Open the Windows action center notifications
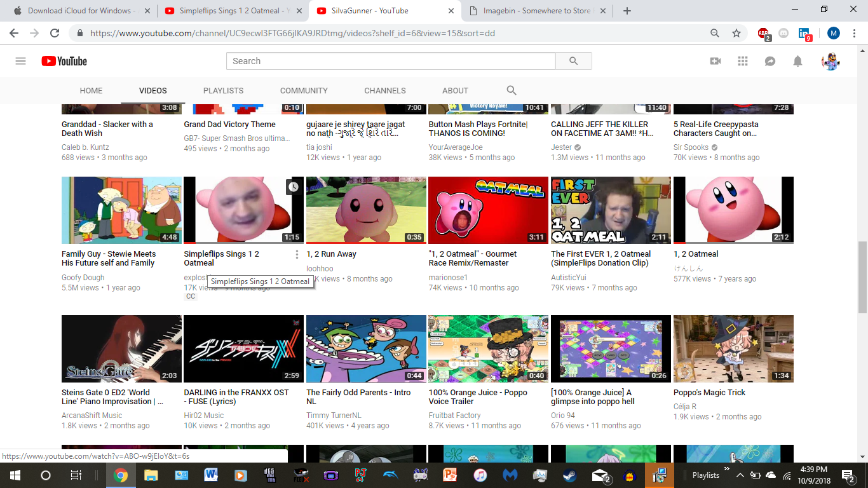The image size is (868, 488). 848,475
